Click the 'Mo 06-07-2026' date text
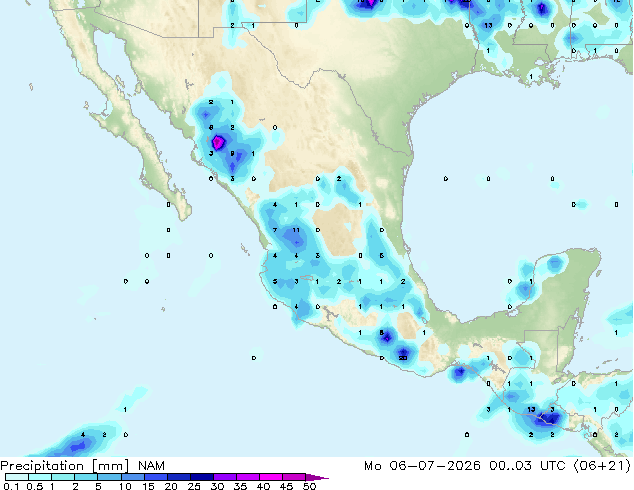The height and width of the screenshot is (490, 634). (422, 466)
